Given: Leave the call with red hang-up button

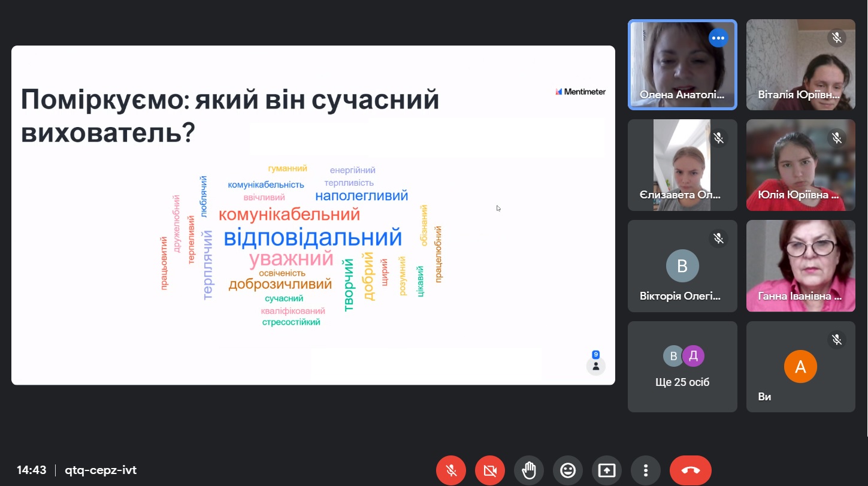Looking at the screenshot, I should point(690,470).
